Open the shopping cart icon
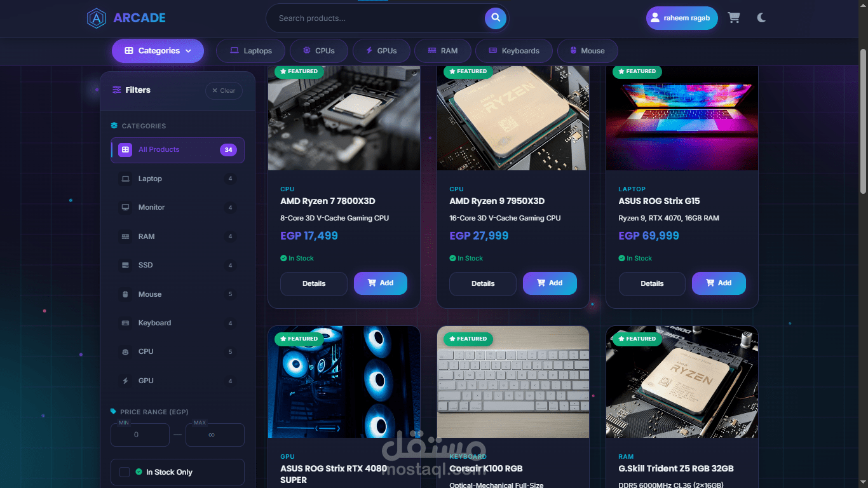 coord(734,18)
